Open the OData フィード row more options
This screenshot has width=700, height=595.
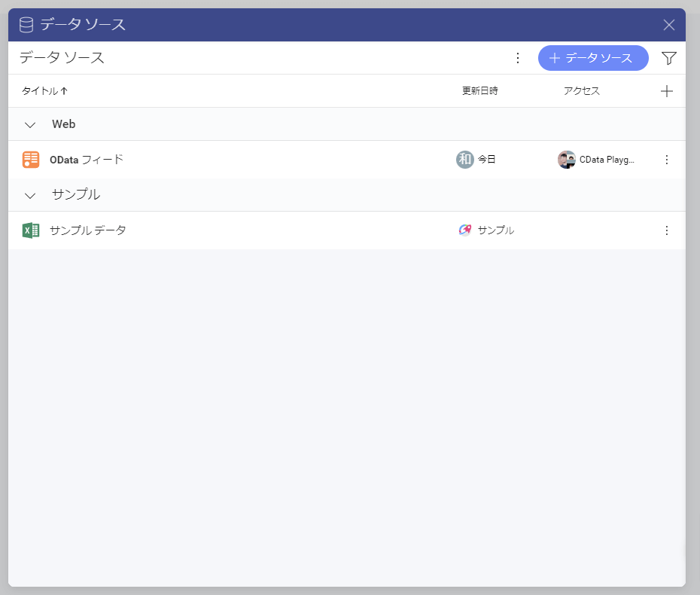pos(666,160)
